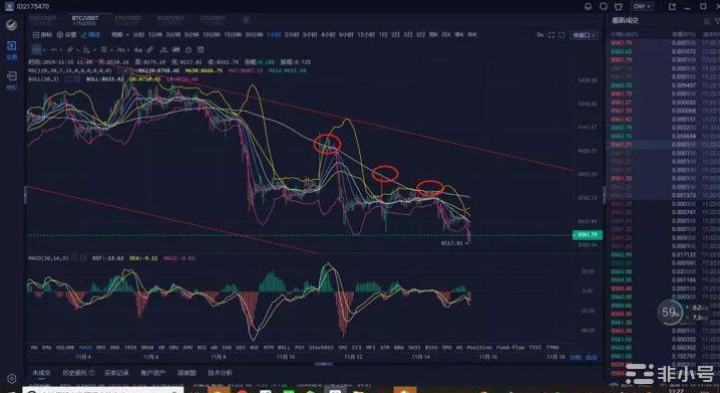
Task: Open the order history tab below chart
Action: pos(78,373)
